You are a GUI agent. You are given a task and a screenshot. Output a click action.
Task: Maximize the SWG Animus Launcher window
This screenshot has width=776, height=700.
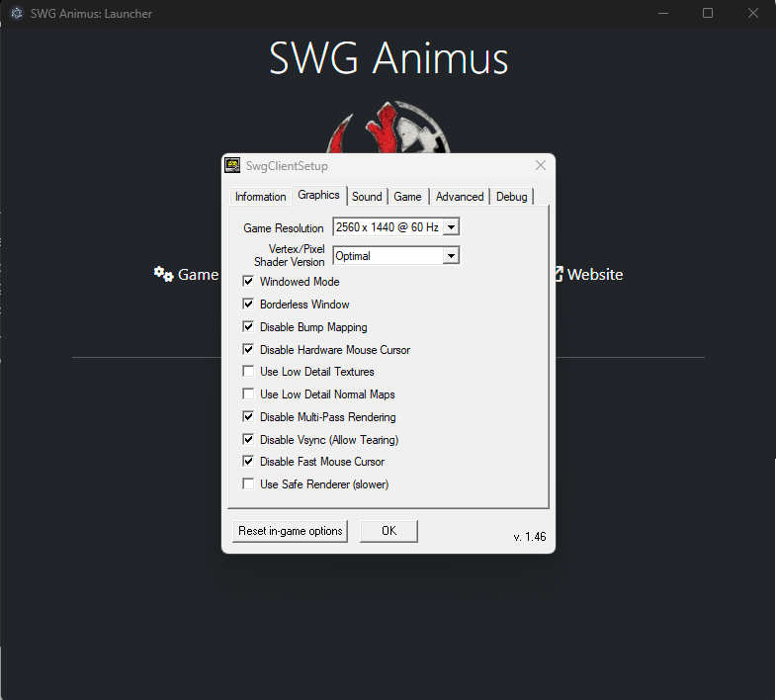pos(708,14)
